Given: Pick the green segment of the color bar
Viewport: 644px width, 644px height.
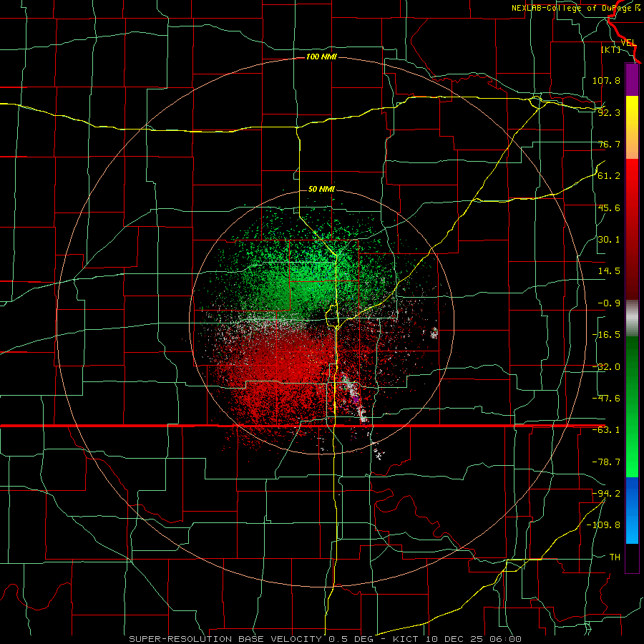Looking at the screenshot, I should pos(632,406).
